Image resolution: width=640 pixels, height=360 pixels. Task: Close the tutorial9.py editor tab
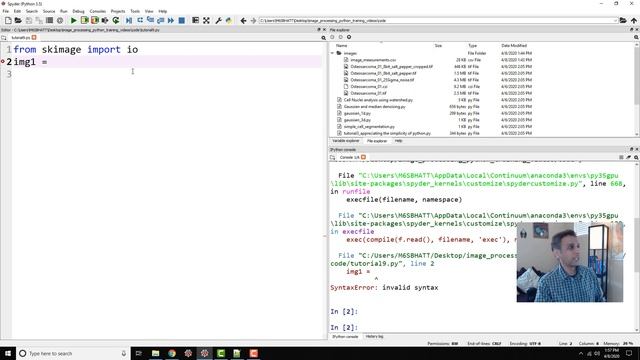[x=34, y=38]
